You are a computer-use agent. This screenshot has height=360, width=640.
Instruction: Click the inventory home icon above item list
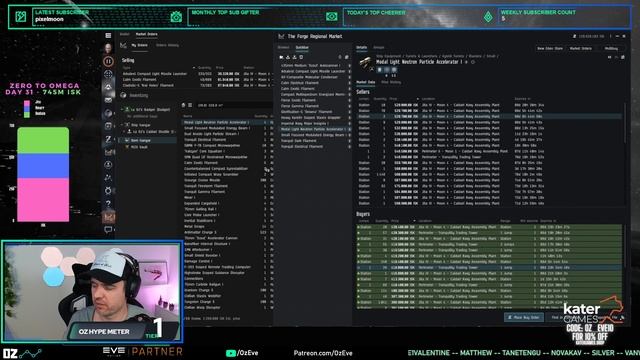click(183, 105)
